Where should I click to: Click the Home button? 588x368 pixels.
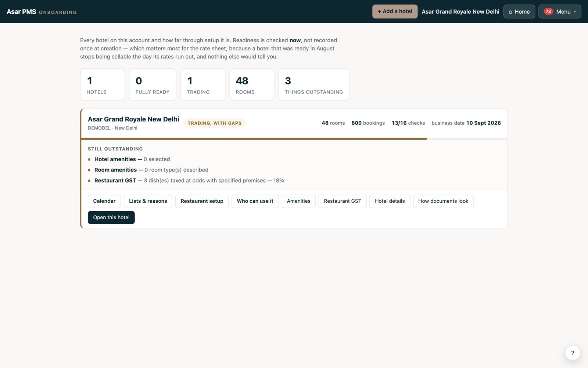tap(519, 11)
